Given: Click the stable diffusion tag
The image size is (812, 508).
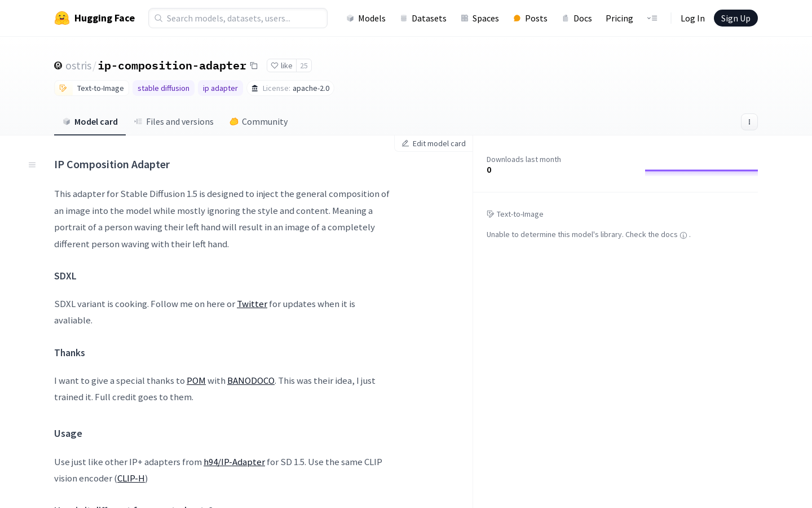Looking at the screenshot, I should pos(164,88).
